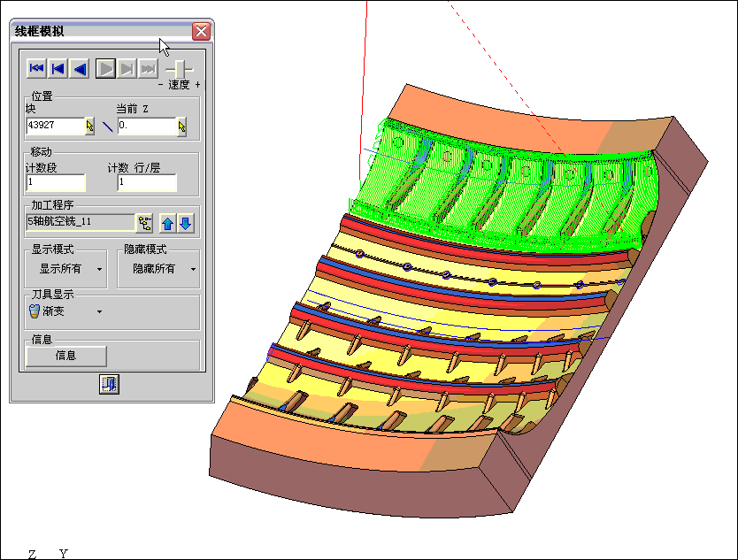
Task: Click the 块 value field 43927
Action: coord(55,126)
